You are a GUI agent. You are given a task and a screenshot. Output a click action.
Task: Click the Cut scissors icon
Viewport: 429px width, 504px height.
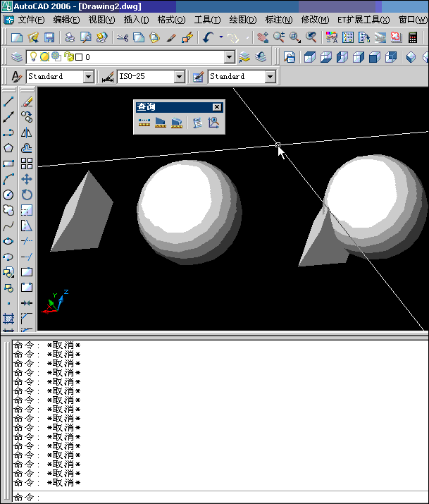123,37
